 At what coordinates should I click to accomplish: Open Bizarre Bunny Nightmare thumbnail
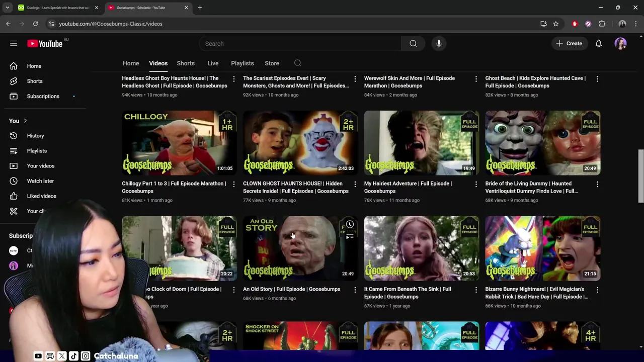click(543, 248)
